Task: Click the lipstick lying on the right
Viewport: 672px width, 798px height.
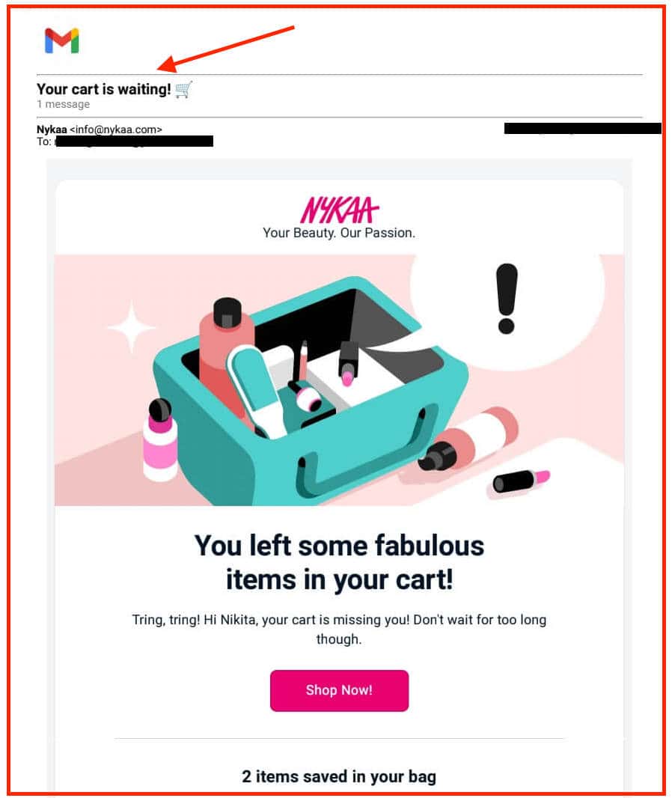Action: (x=520, y=481)
